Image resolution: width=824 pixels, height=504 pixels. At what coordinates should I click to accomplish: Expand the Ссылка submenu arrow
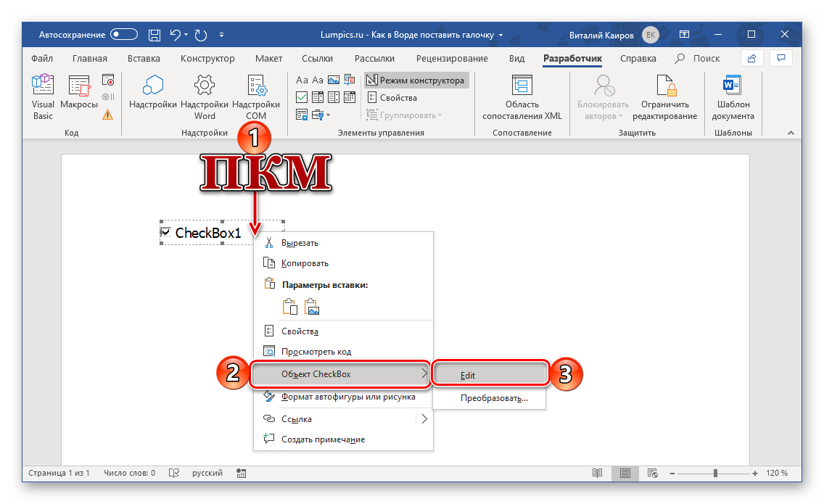tap(424, 419)
